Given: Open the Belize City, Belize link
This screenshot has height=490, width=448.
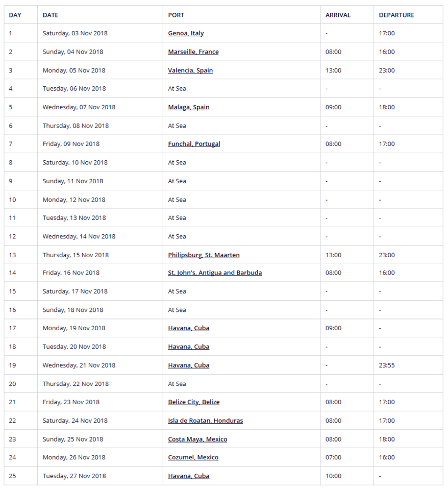Looking at the screenshot, I should [193, 402].
